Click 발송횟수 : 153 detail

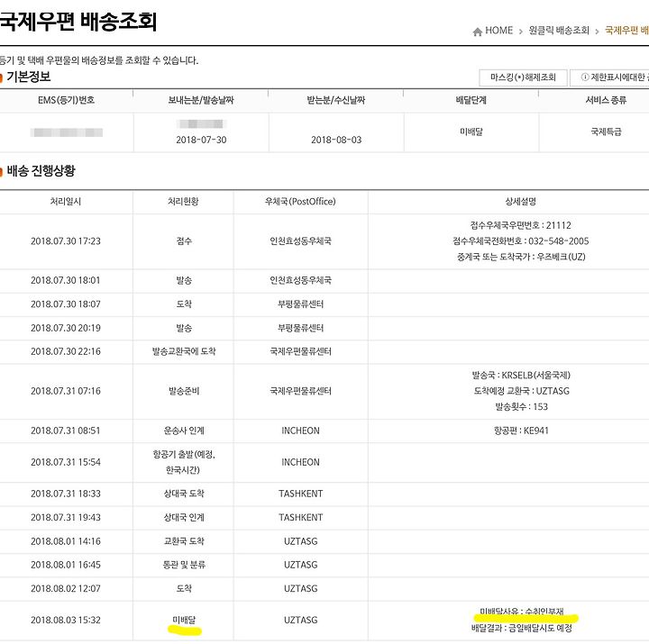[521, 406]
